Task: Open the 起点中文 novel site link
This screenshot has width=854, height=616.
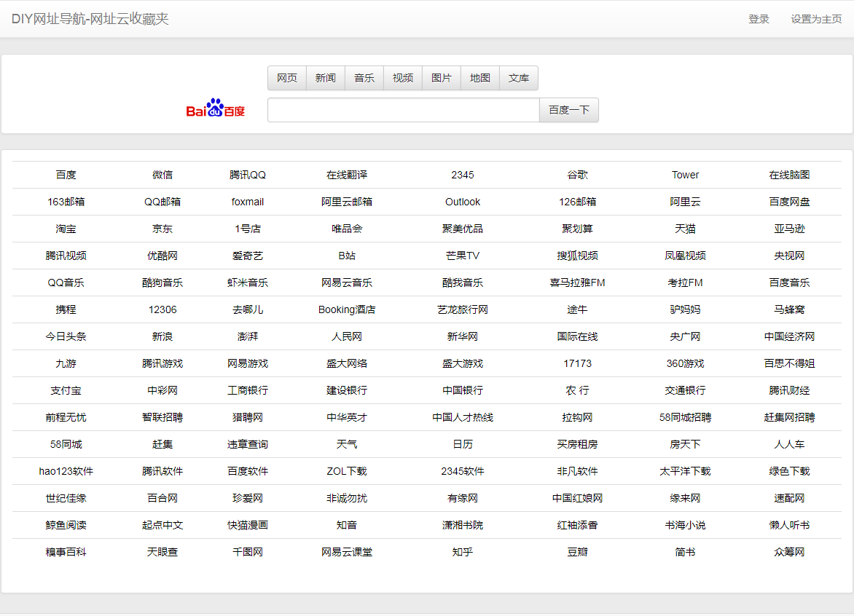Action: [162, 524]
